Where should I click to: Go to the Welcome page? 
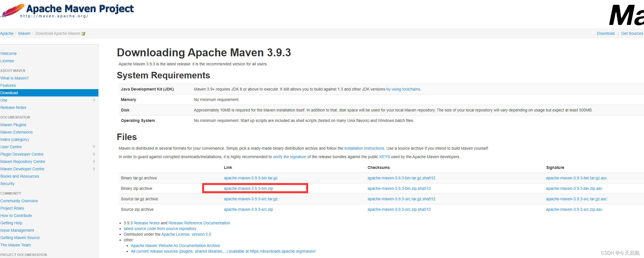(8, 53)
